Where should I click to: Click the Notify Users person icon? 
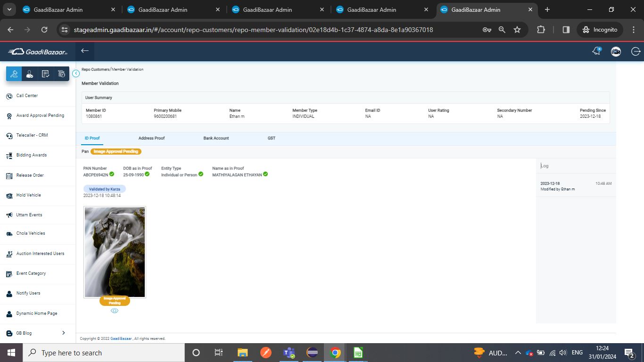(x=9, y=294)
